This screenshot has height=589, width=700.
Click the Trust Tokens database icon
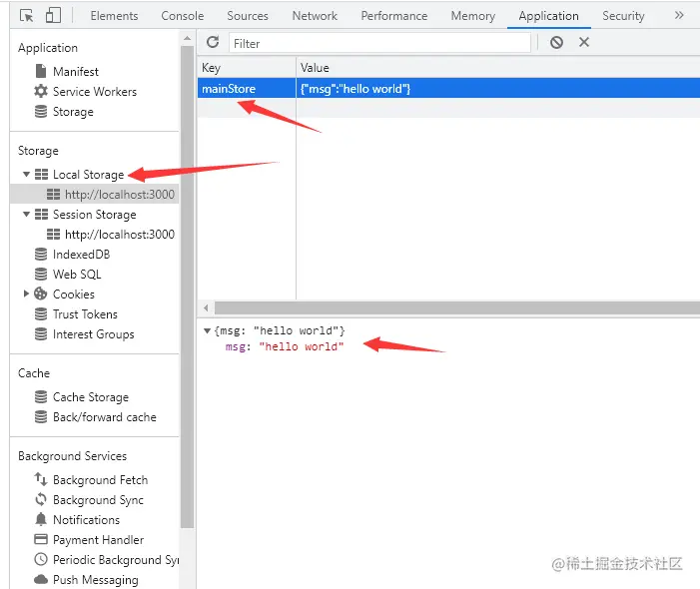41,314
